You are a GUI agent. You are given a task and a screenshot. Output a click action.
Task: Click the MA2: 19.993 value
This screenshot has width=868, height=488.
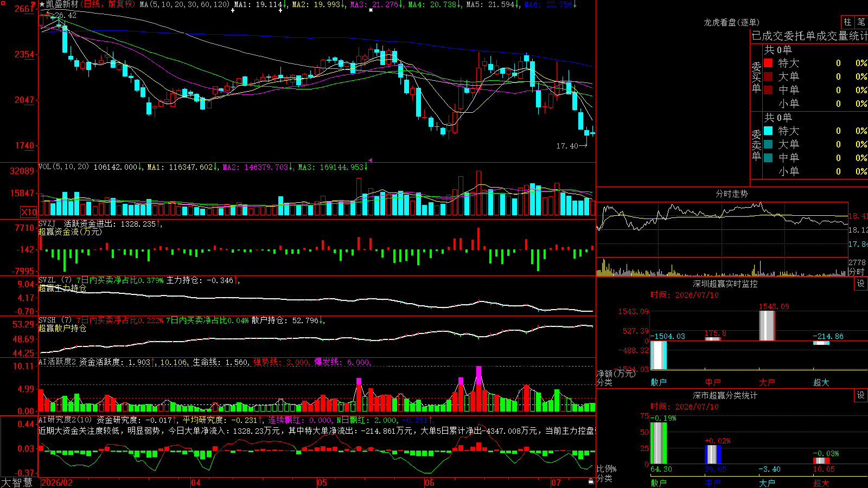point(317,4)
